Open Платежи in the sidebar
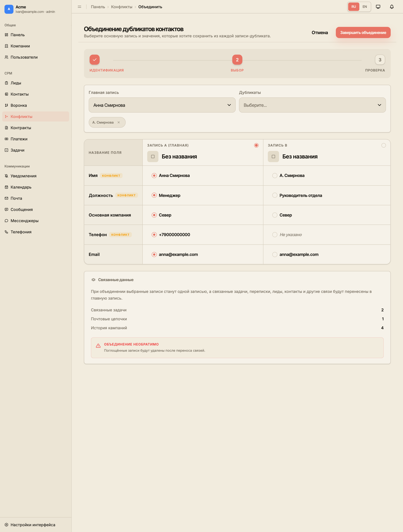This screenshot has height=532, width=403. pyautogui.click(x=36, y=139)
